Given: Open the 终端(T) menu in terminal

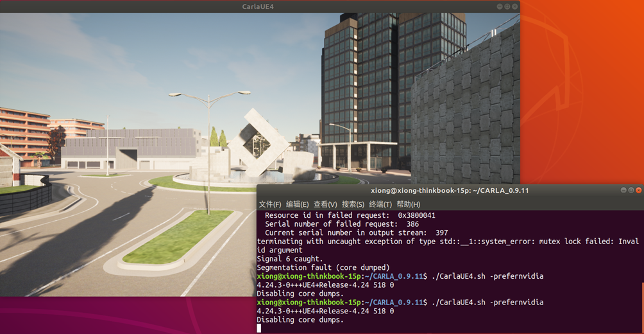Looking at the screenshot, I should tap(381, 204).
